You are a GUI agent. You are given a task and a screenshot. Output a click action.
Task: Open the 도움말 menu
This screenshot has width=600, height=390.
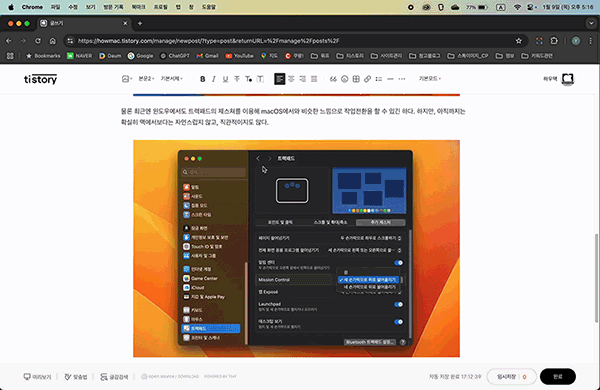coord(209,7)
